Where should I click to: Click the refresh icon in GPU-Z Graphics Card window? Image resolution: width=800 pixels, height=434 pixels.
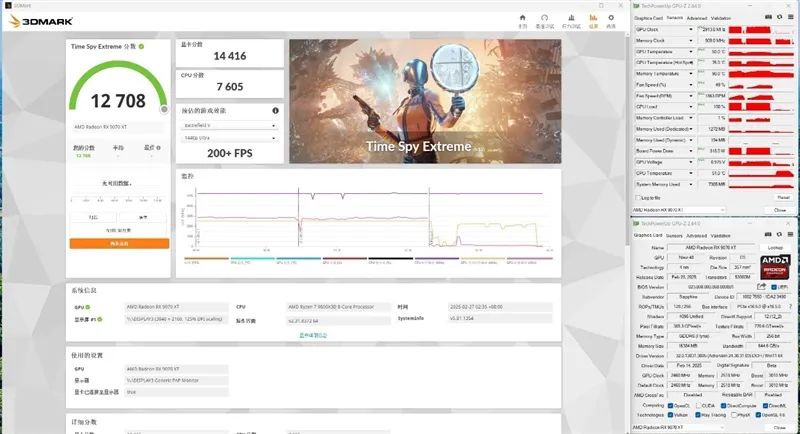point(779,235)
